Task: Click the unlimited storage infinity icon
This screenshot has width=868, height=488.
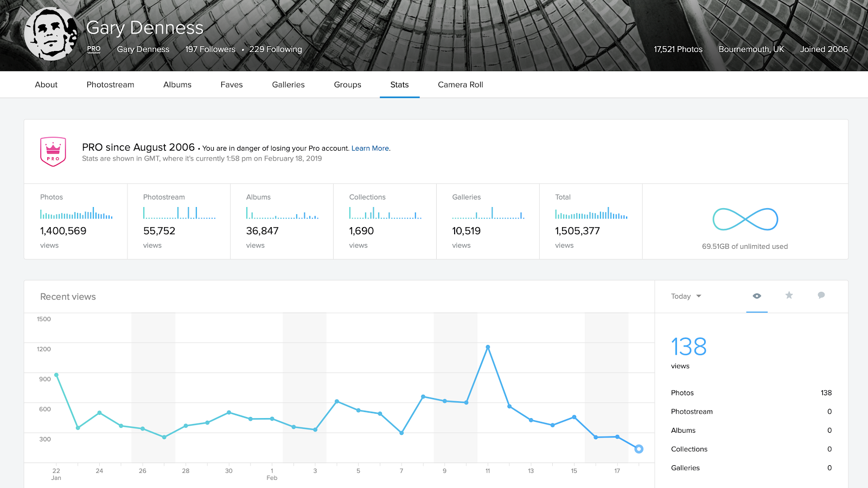Action: (745, 220)
